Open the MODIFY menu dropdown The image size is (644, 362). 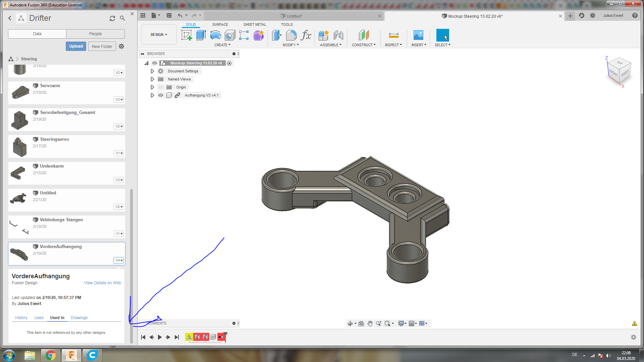tap(290, 45)
